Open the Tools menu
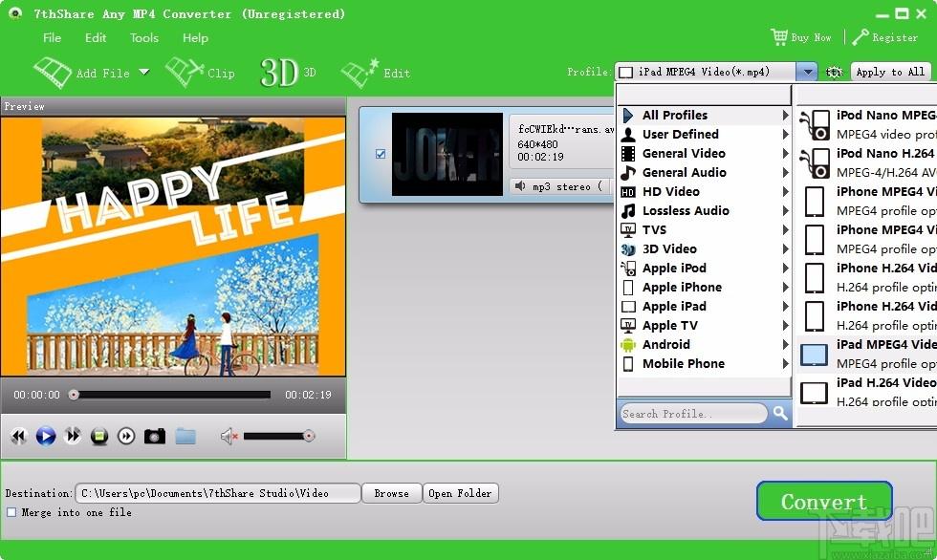 coord(144,37)
